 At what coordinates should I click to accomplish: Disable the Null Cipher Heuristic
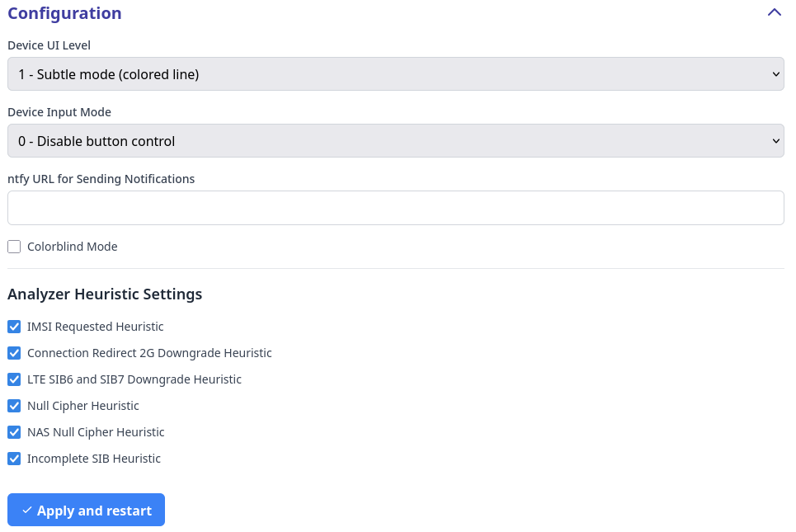tap(14, 405)
